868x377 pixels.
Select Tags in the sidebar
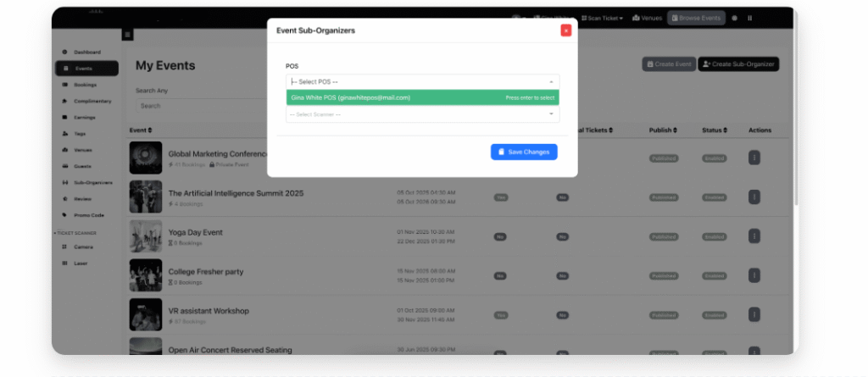click(x=81, y=133)
